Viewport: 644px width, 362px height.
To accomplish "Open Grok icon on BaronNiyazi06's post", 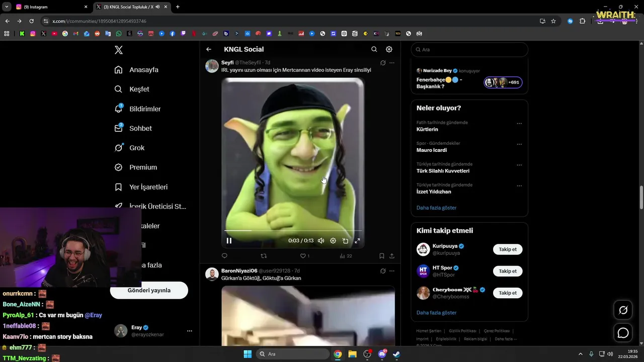I will (383, 271).
